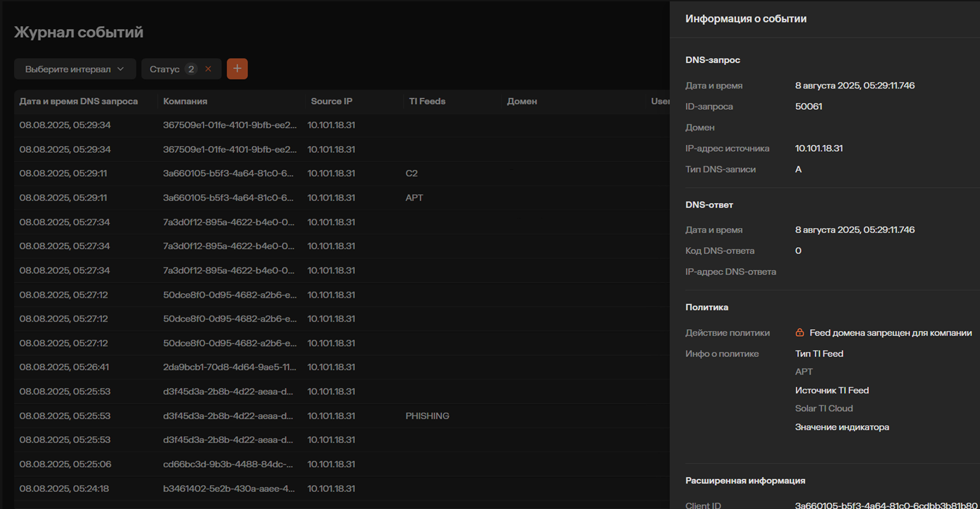Open the 'Статус' filter chip
This screenshot has height=509, width=980.
point(165,69)
